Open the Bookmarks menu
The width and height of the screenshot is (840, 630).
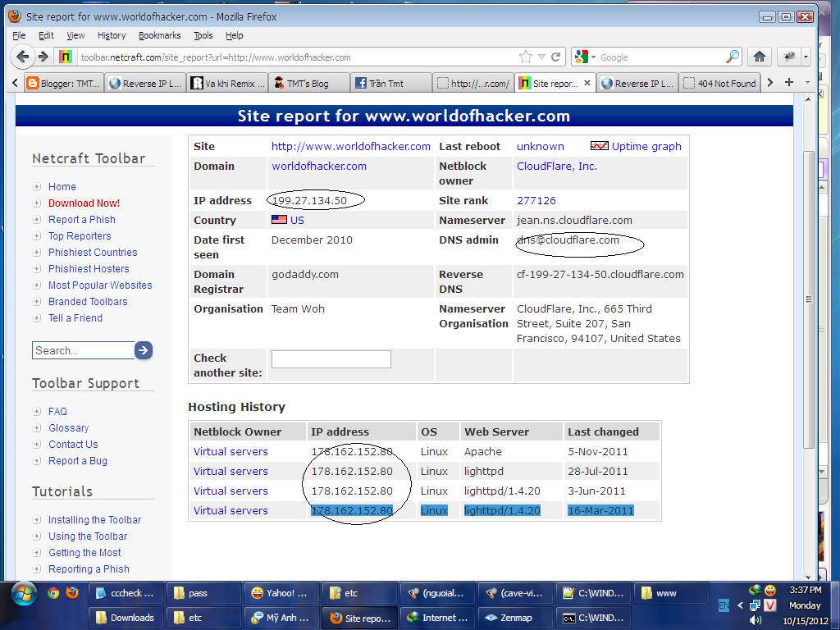(x=160, y=35)
